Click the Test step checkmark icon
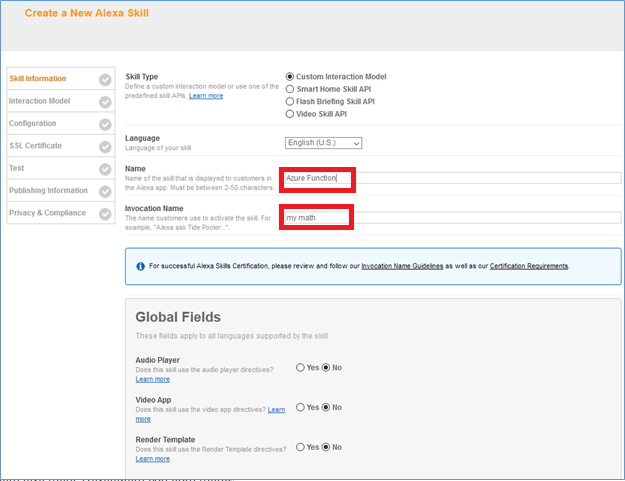625x481 pixels. click(105, 169)
